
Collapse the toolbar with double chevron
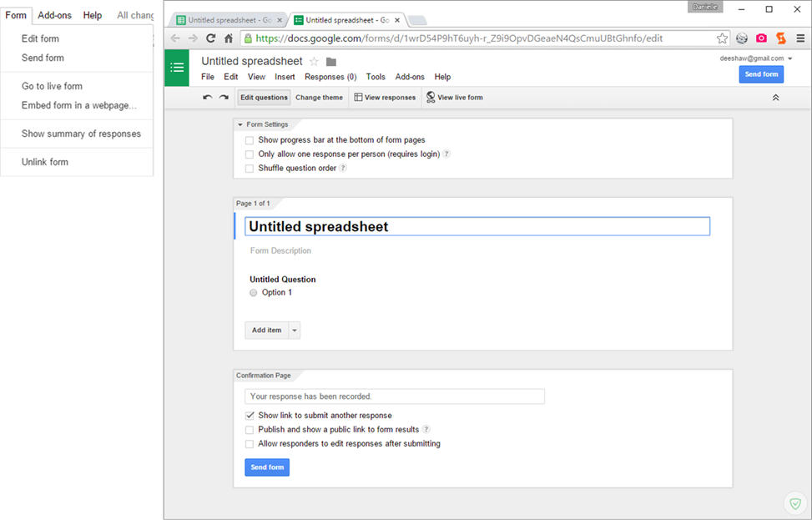[x=776, y=98]
